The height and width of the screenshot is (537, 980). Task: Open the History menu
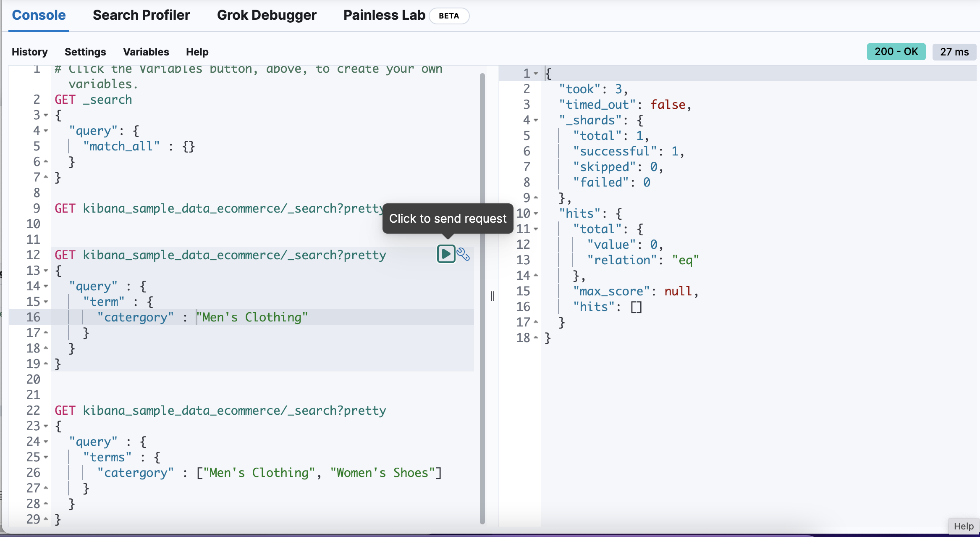[x=30, y=52]
